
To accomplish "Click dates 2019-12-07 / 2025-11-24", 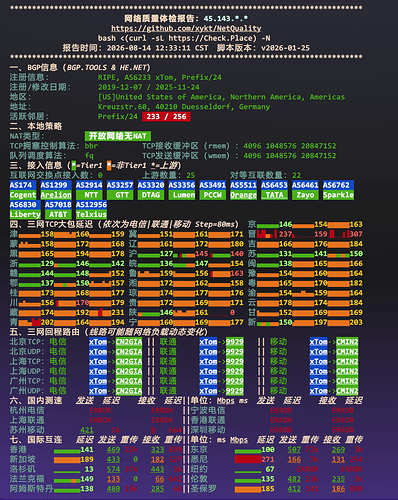I will point(149,87).
